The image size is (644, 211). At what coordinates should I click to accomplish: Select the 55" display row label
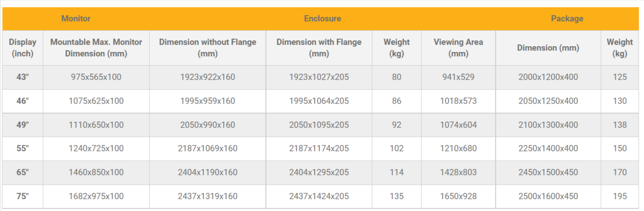point(23,148)
